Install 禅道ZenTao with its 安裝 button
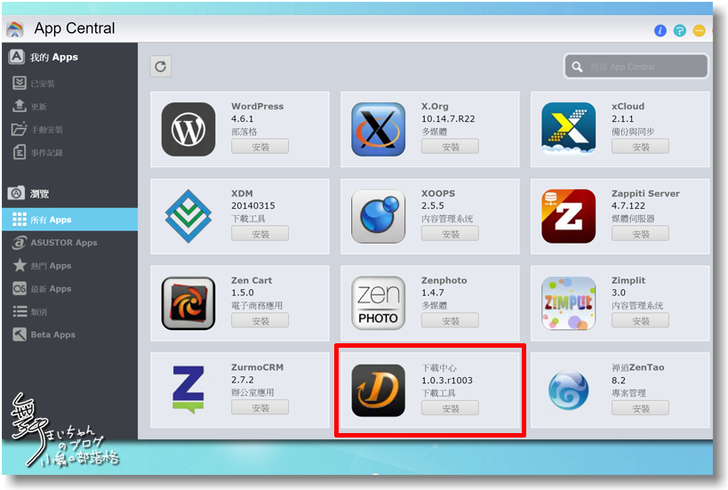The height and width of the screenshot is (490, 728). pos(640,408)
